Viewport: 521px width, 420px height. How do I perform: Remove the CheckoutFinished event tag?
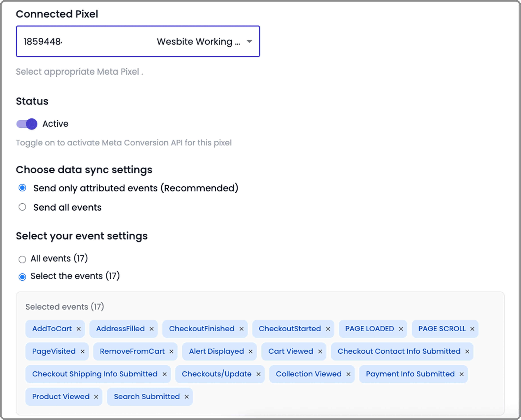pos(242,329)
